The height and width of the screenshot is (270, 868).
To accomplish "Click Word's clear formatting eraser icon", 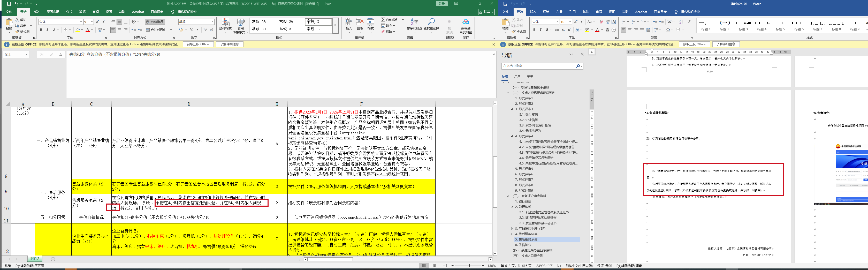I will tap(601, 22).
